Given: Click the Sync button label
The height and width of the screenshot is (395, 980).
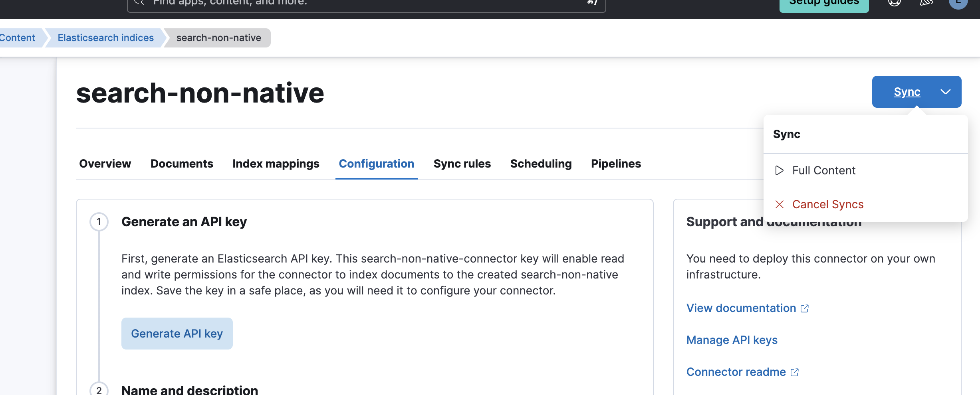Looking at the screenshot, I should 907,92.
